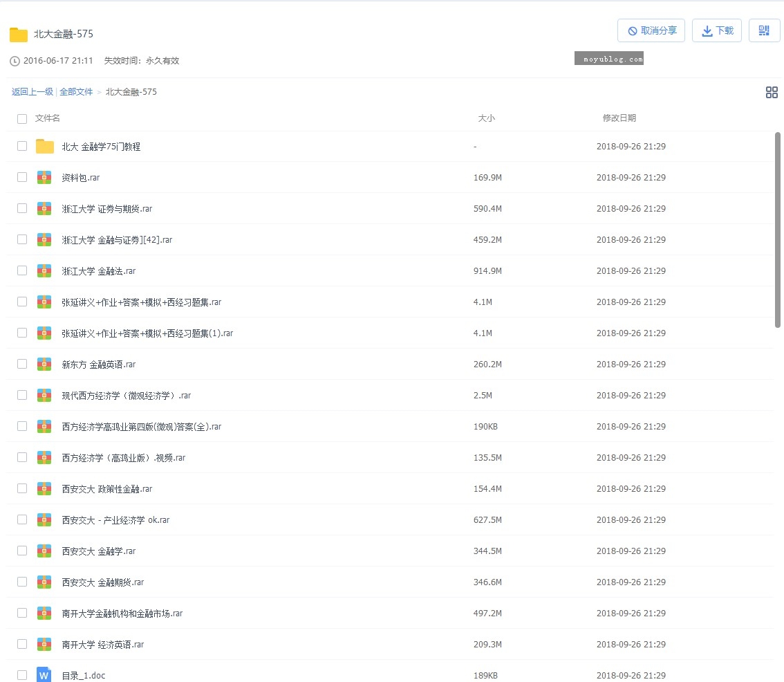The width and height of the screenshot is (784, 682).
Task: Click rar icon of 西安交大 - 产业经济学 ok.rar
Action: 44,519
